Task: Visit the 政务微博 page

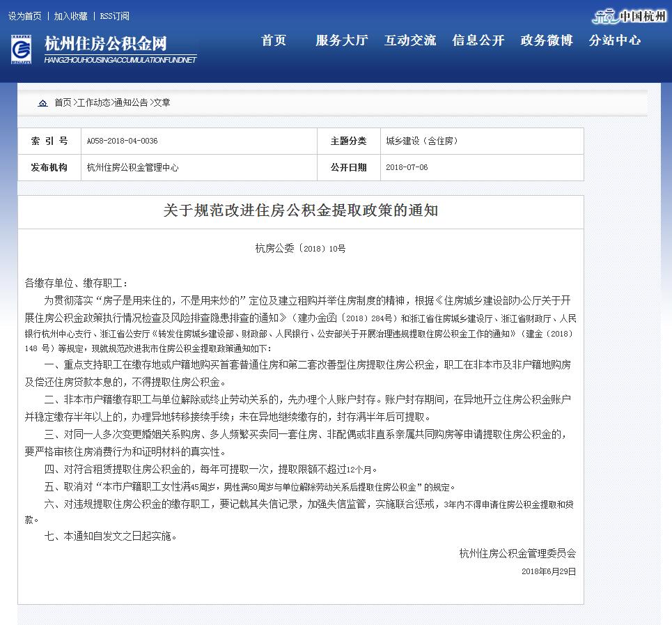Action: point(546,40)
